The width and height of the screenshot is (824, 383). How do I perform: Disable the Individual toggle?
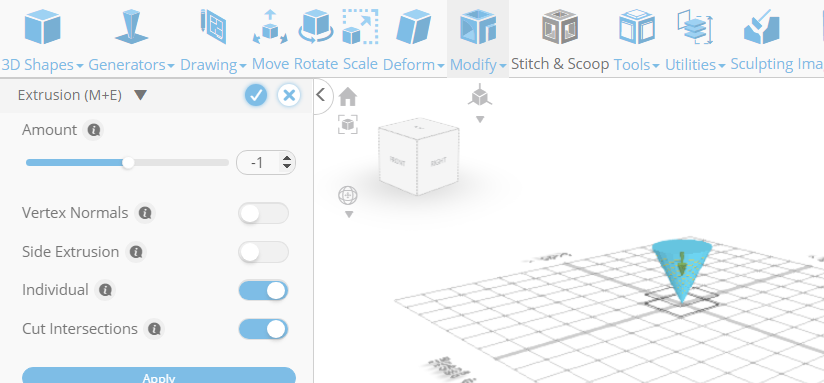[x=263, y=291]
